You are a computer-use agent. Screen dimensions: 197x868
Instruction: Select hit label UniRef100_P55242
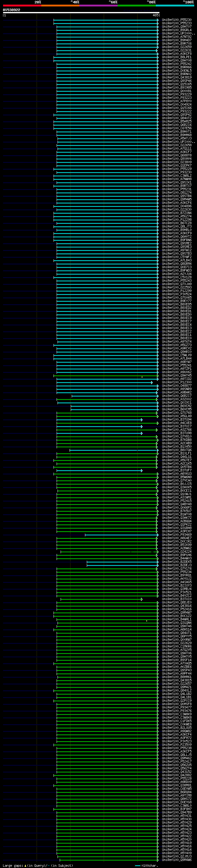176,64
